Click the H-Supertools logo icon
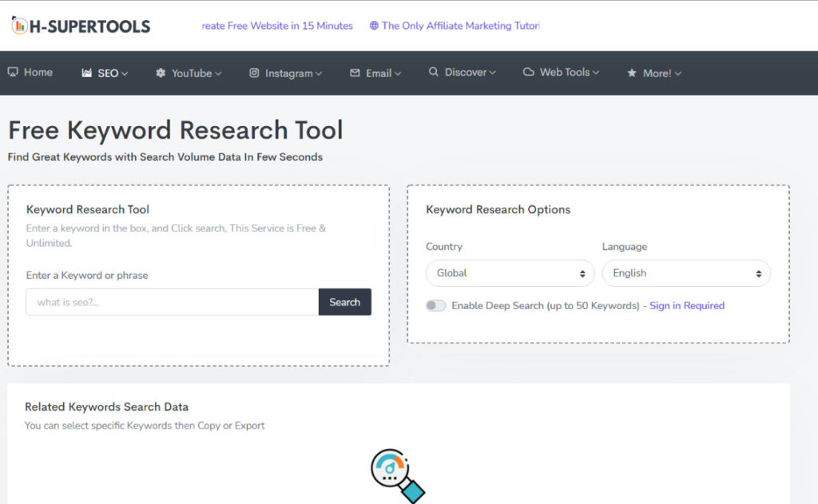818x504 pixels. 19,26
